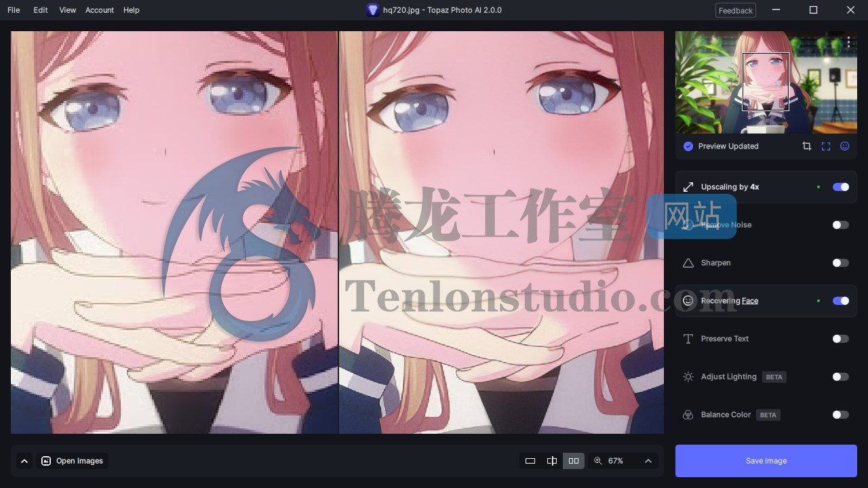This screenshot has width=868, height=488.
Task: Click the Adjust Lighting label
Action: click(x=729, y=377)
